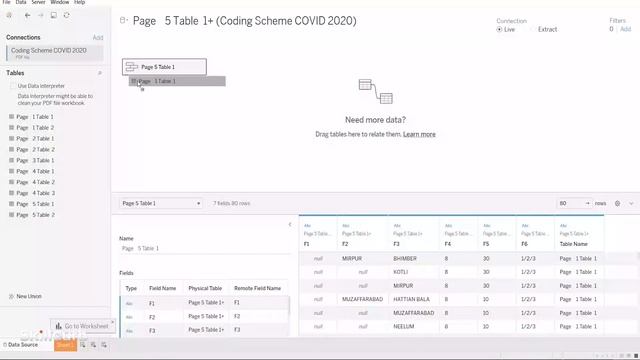Open the Page 5 Table 1 grid dropdown
The height and width of the screenshot is (360, 640).
[161, 203]
